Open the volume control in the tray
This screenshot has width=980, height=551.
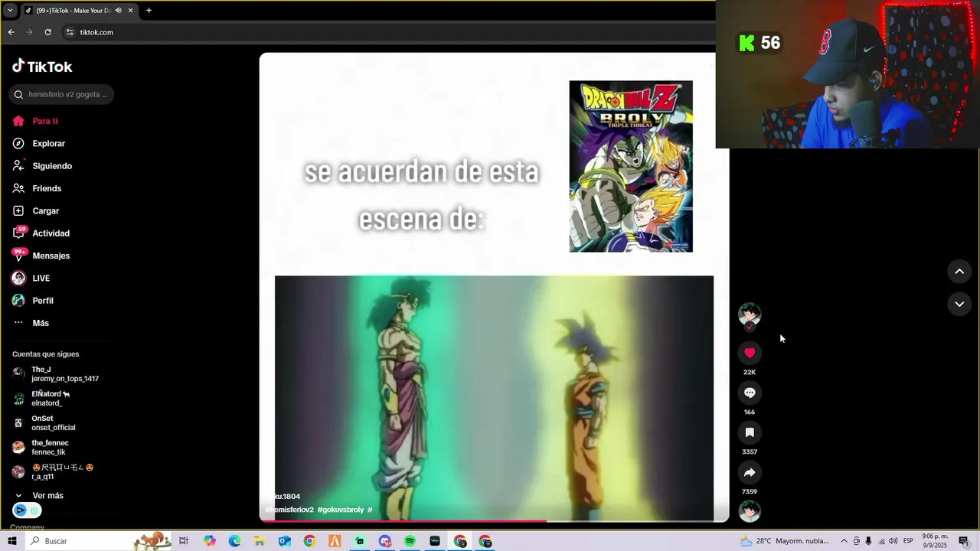[x=893, y=541]
